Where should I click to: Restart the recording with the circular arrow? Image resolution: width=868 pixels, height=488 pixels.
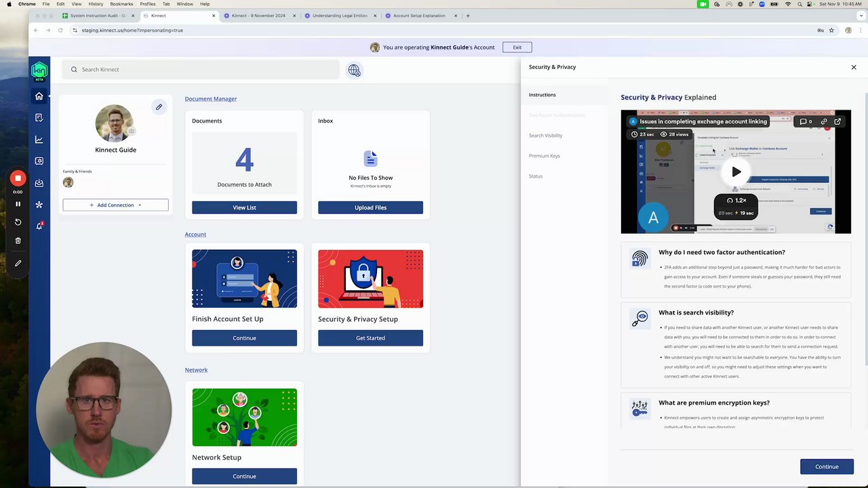click(18, 222)
